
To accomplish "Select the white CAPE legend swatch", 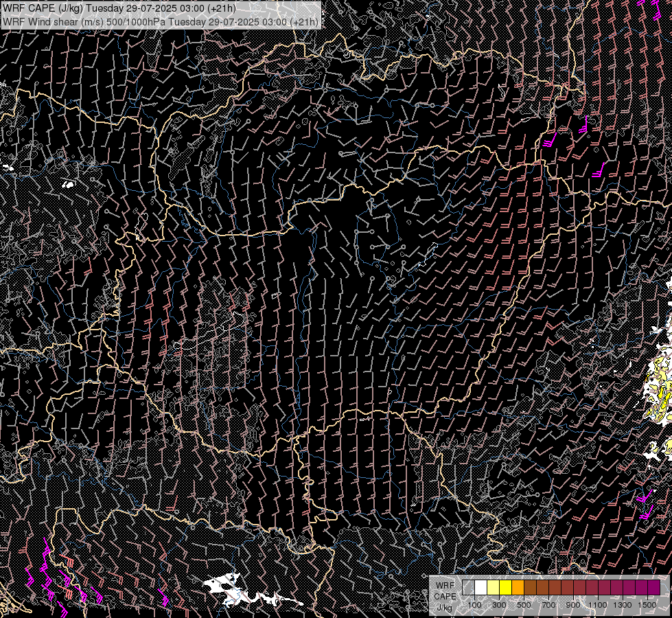I will tap(481, 587).
